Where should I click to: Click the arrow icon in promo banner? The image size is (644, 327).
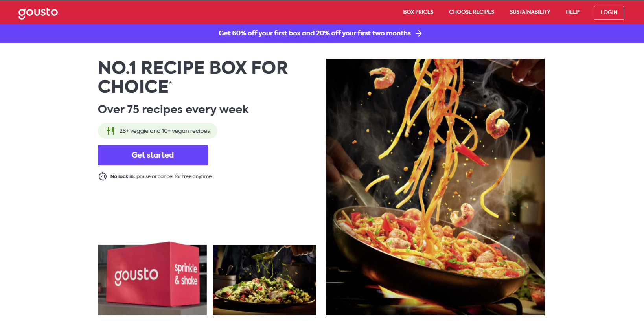pos(419,33)
